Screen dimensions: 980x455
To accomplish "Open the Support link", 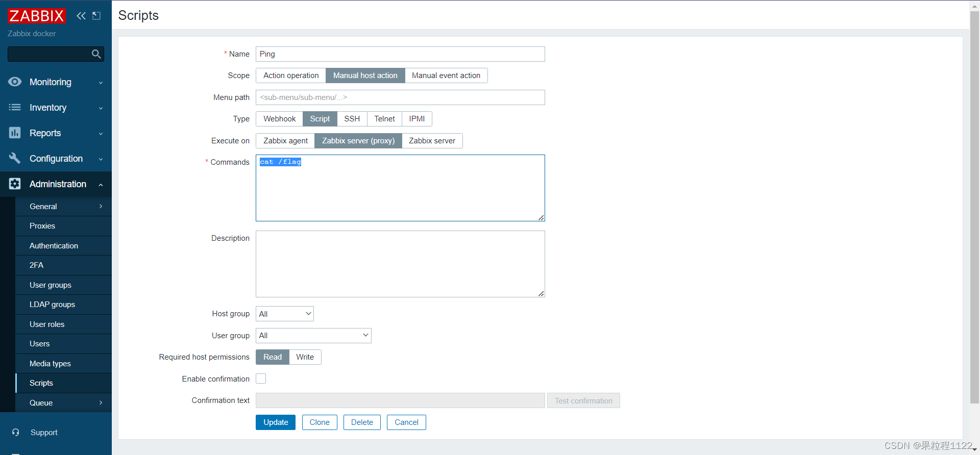I will click(x=44, y=433).
